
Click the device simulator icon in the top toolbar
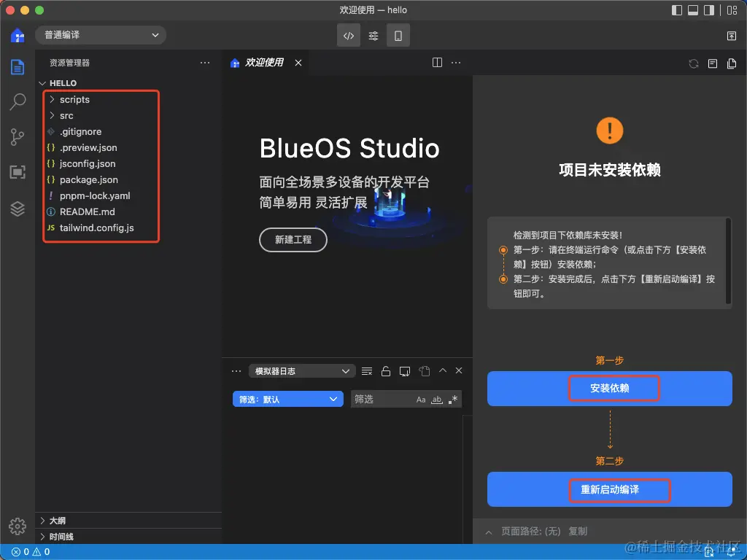[x=398, y=36]
